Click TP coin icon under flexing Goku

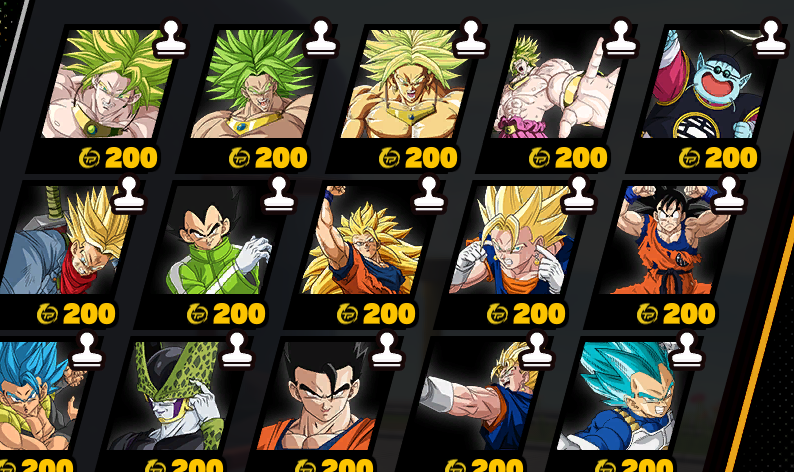click(647, 314)
